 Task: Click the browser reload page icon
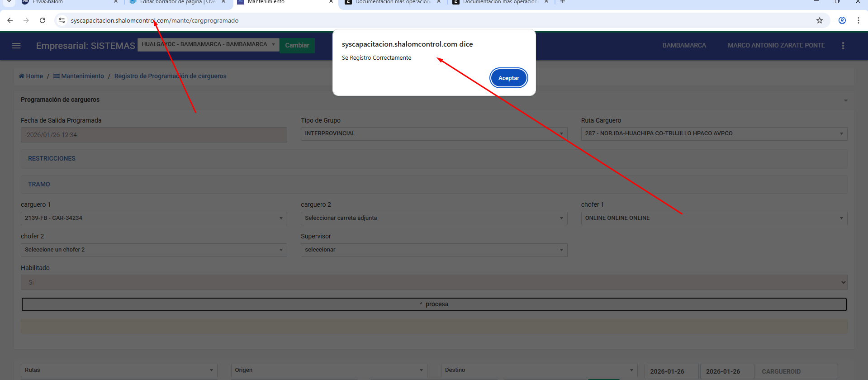tap(43, 20)
